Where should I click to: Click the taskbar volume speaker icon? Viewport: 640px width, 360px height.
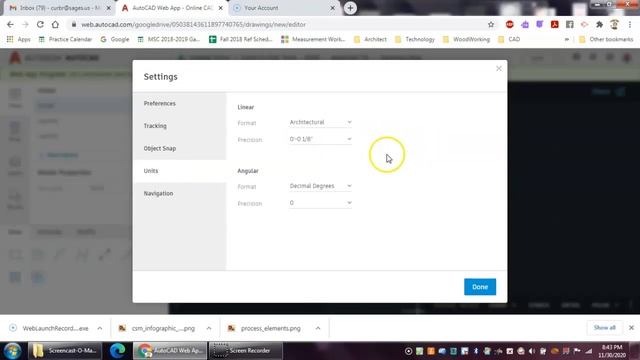(531, 351)
